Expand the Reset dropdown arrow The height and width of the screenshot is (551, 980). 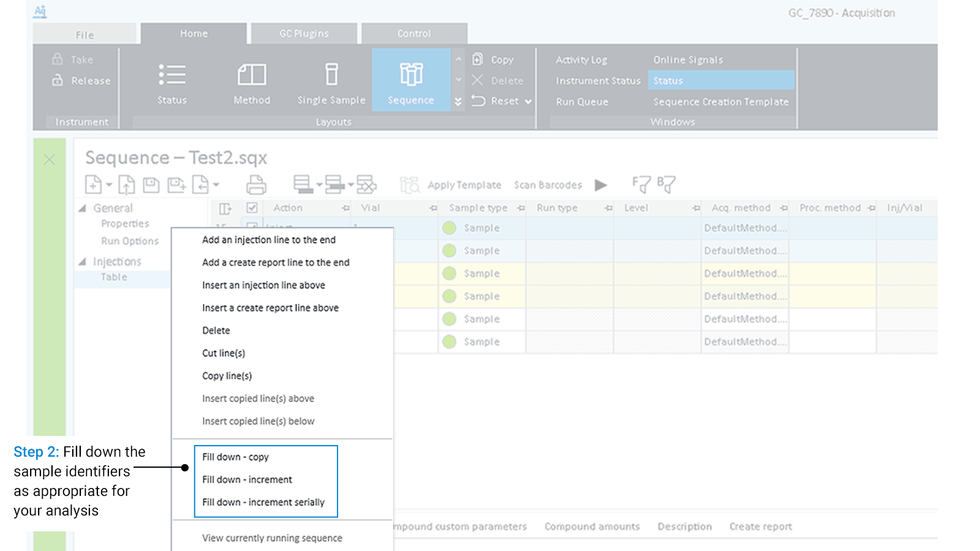coord(528,102)
